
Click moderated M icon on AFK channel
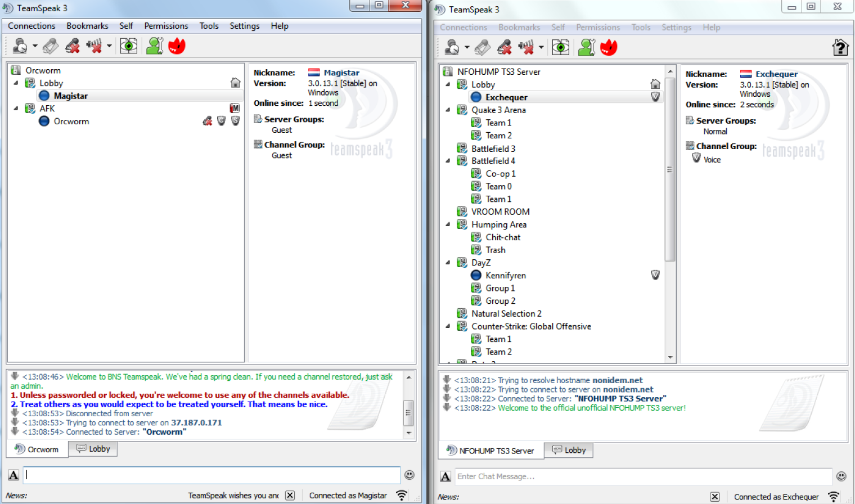click(235, 108)
